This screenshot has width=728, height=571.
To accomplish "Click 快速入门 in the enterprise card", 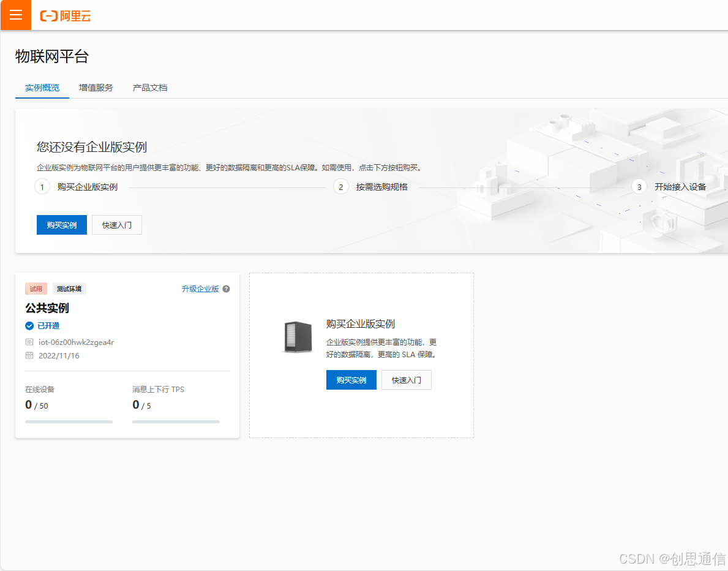I will pos(407,380).
